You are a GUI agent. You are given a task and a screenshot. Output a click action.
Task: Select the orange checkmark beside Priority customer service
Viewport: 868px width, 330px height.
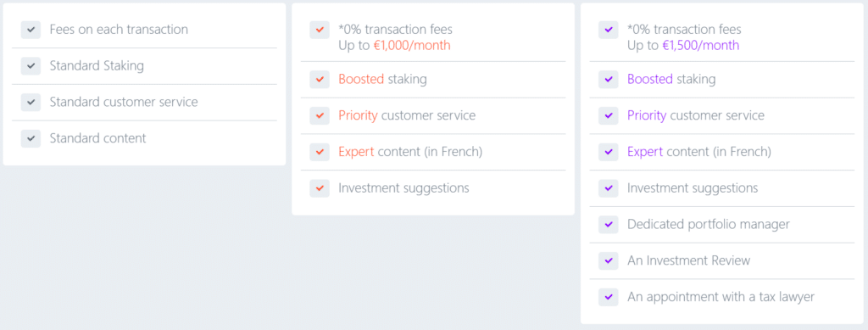(320, 115)
